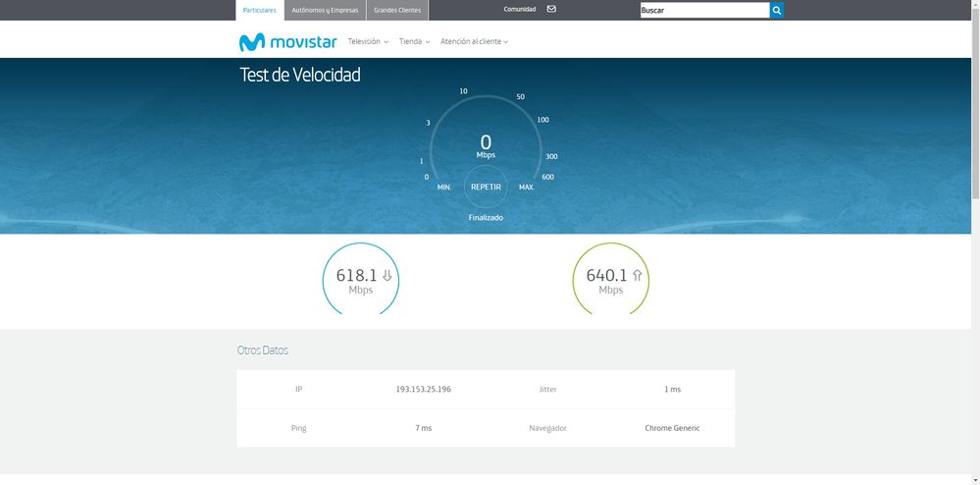Focus the Buscar search field
The height and width of the screenshot is (485, 980).
[703, 10]
